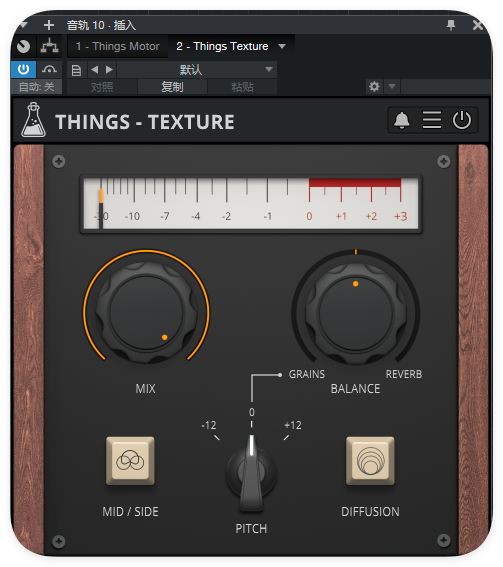Viewport: 503px width, 567px height.
Task: Open the gear settings icon
Action: pyautogui.click(x=374, y=87)
